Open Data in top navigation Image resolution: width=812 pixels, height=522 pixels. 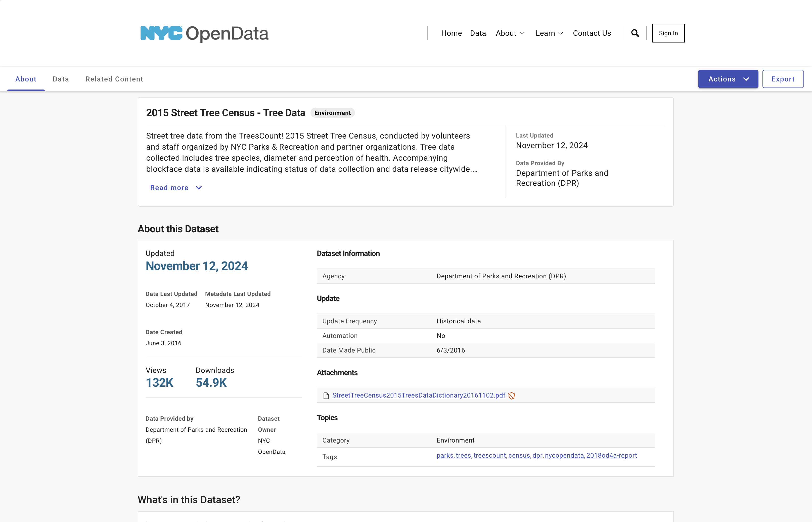click(x=478, y=33)
